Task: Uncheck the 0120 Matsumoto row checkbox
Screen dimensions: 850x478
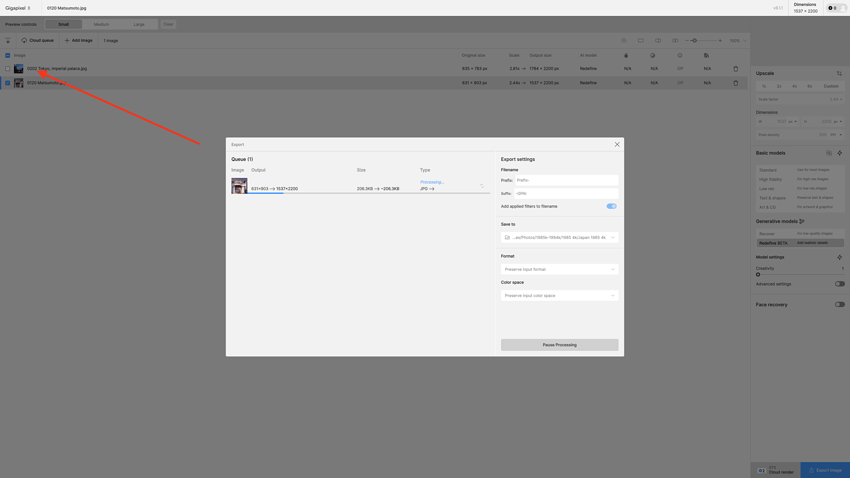Action: [x=8, y=83]
